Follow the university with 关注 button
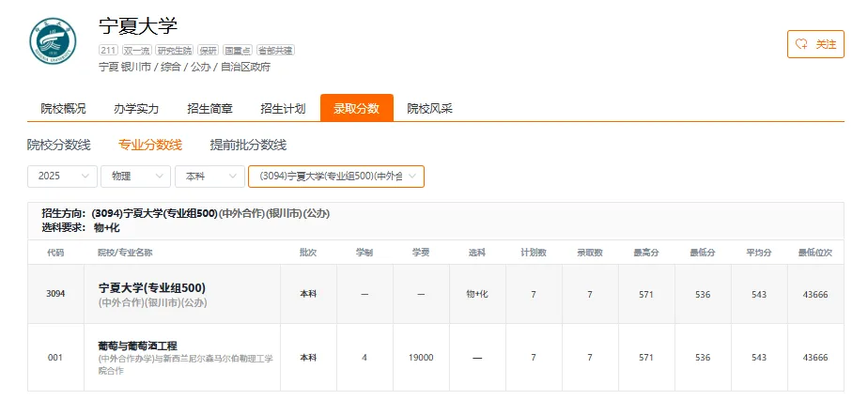Image resolution: width=868 pixels, height=400 pixels. [815, 44]
